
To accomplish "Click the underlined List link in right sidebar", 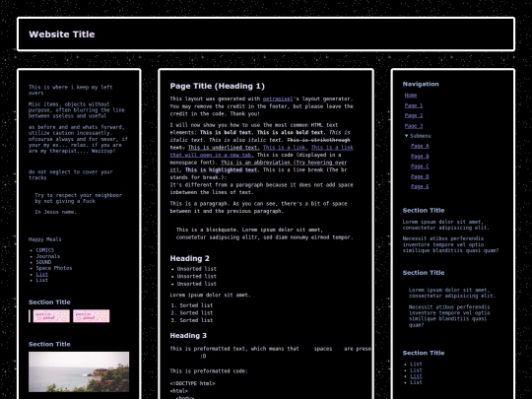I will (x=416, y=376).
